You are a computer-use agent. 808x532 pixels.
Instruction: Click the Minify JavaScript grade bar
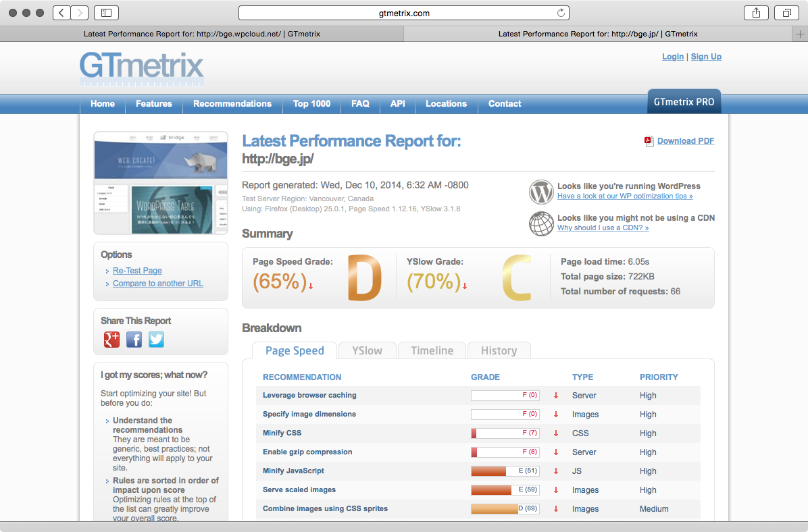[x=505, y=471]
